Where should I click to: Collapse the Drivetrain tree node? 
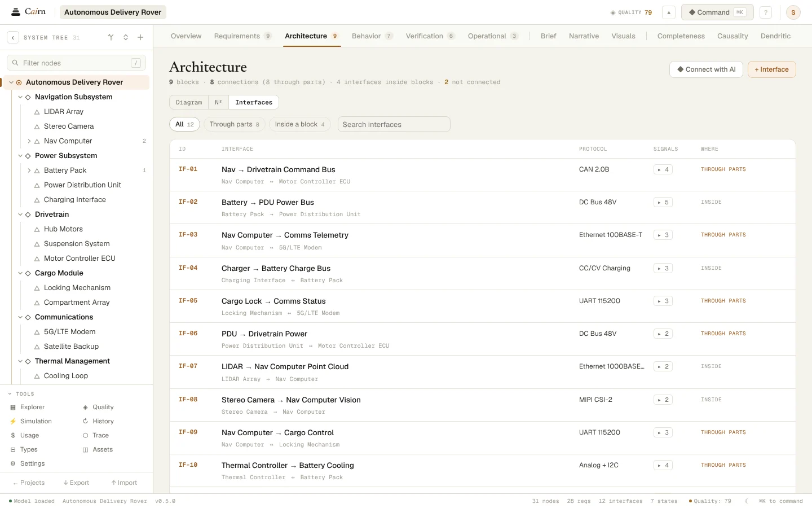pos(20,214)
